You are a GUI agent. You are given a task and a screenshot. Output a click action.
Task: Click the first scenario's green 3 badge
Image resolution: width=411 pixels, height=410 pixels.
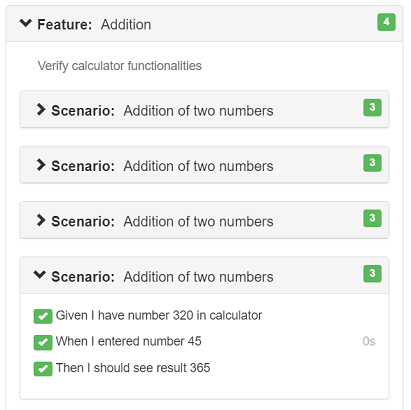point(372,107)
